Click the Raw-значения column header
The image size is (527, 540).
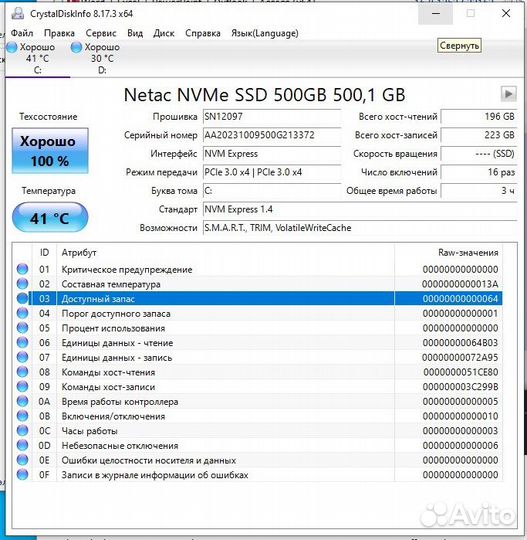448,253
